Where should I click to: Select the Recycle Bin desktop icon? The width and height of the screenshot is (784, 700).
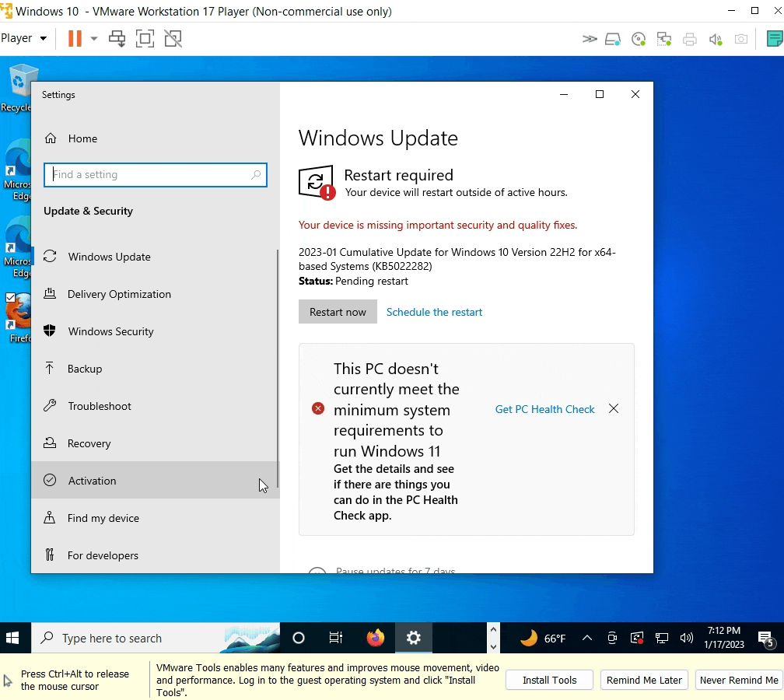coord(19,88)
